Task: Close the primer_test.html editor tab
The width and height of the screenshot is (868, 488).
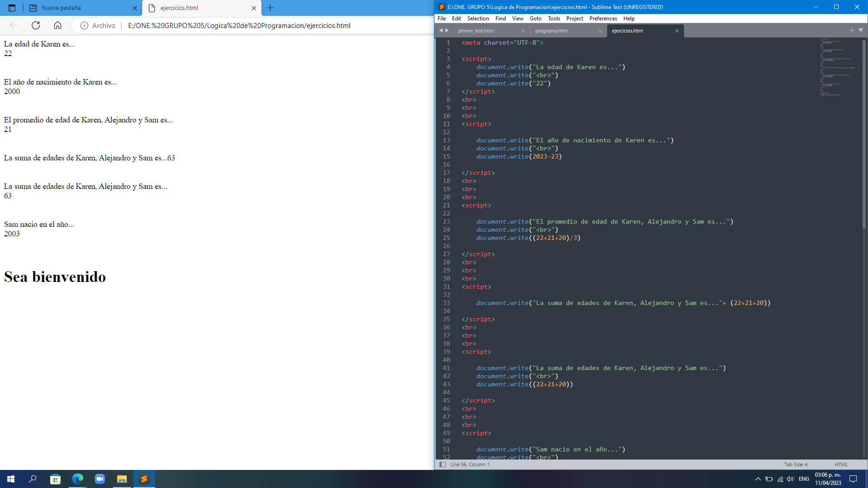Action: 523,31
